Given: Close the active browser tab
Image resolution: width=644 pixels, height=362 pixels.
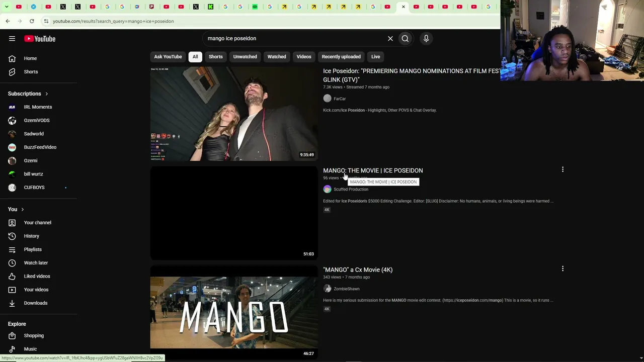Looking at the screenshot, I should 403,7.
